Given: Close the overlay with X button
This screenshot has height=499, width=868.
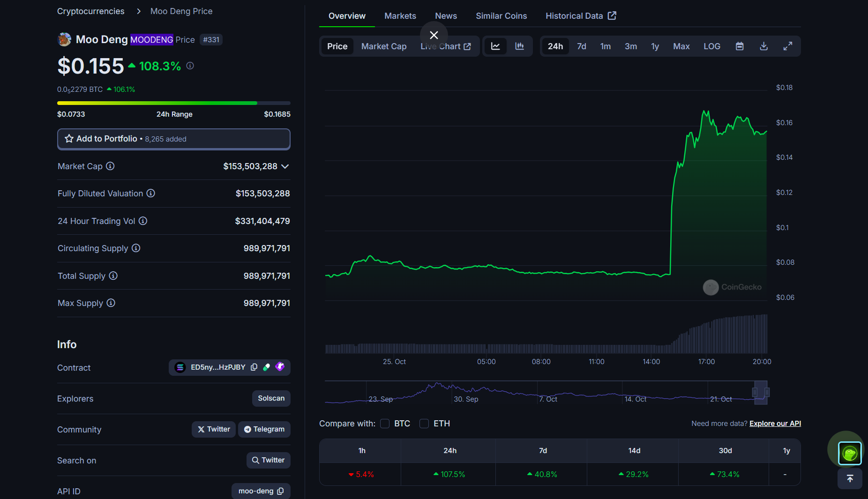Looking at the screenshot, I should click(434, 35).
